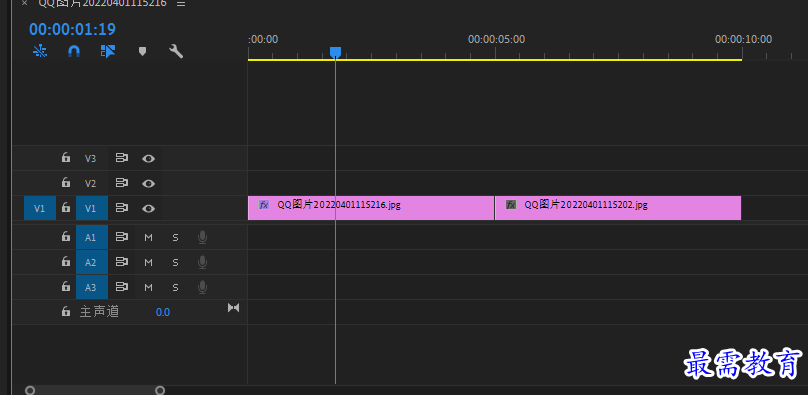Mute track A3
The height and width of the screenshot is (395, 808).
tap(148, 287)
